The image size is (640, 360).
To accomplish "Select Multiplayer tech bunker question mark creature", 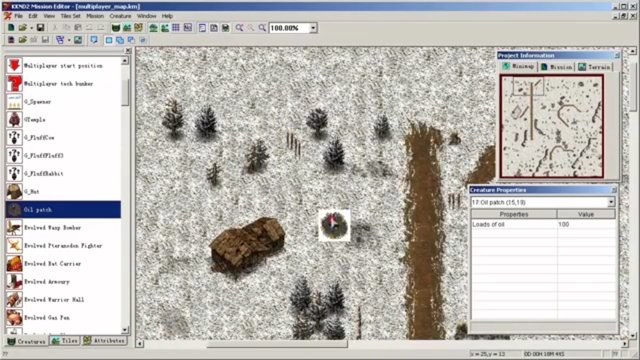I will click(63, 83).
